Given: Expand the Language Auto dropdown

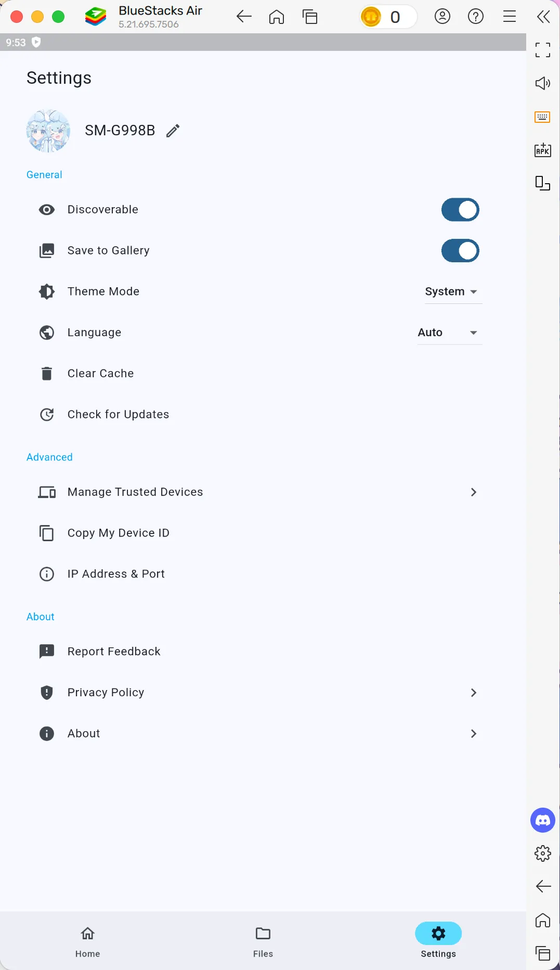Looking at the screenshot, I should 449,333.
